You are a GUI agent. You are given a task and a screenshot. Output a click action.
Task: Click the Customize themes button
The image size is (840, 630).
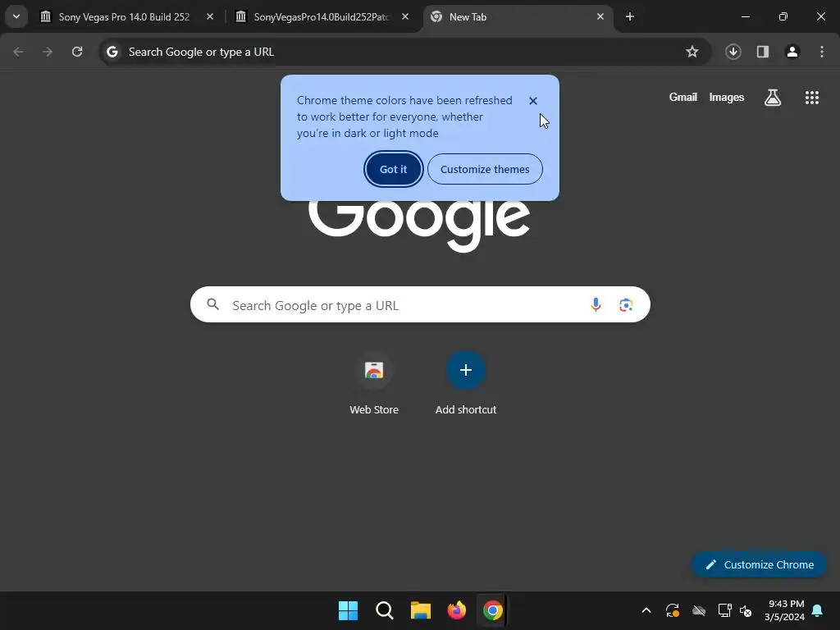tap(485, 169)
